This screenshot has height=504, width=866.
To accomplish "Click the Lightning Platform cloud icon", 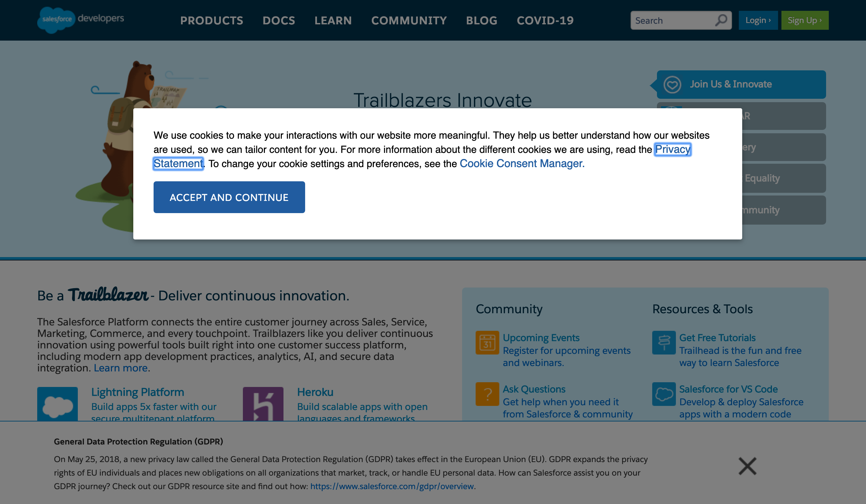I will click(x=58, y=404).
